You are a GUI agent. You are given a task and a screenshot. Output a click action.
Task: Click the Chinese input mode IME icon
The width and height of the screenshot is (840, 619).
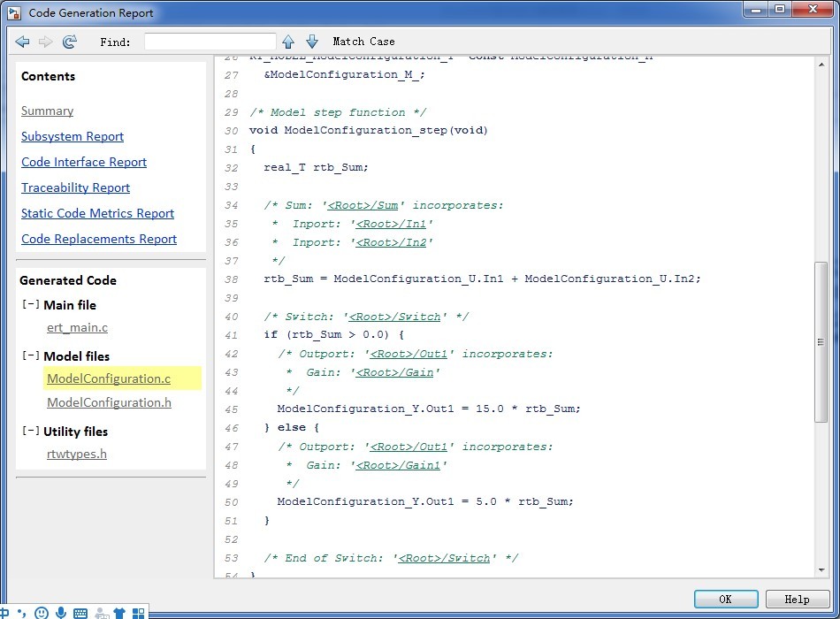click(4, 613)
